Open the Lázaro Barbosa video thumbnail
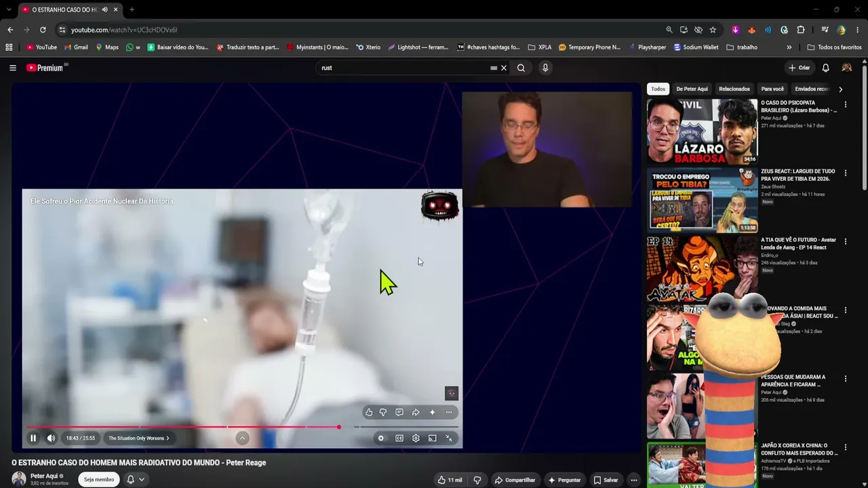The image size is (868, 488). pos(702,131)
